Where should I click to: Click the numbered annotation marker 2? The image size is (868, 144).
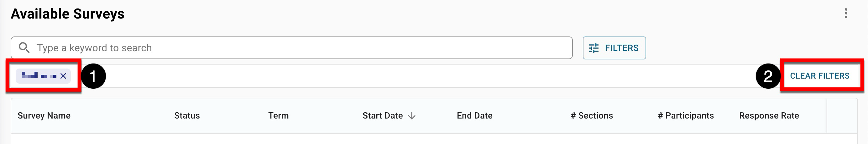(x=768, y=76)
